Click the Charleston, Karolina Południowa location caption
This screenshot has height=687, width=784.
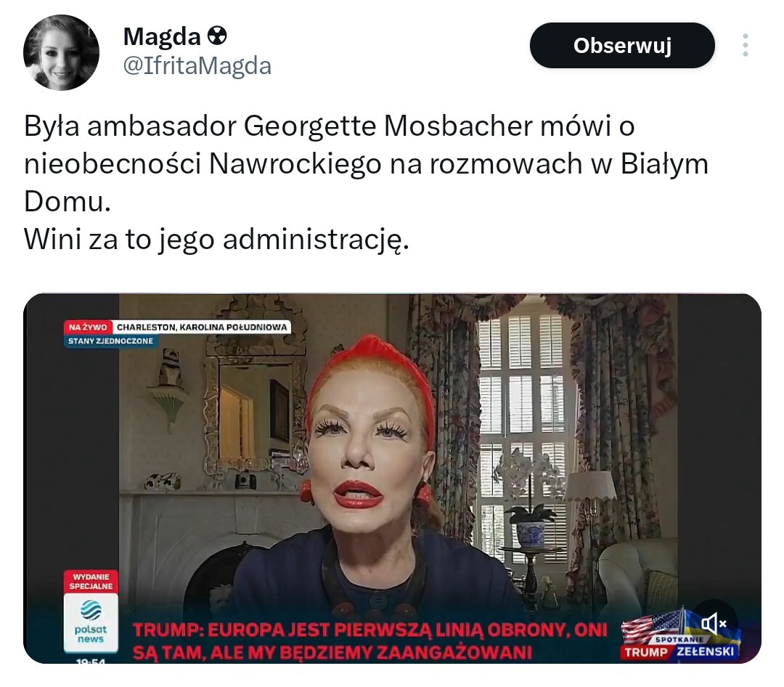[202, 328]
